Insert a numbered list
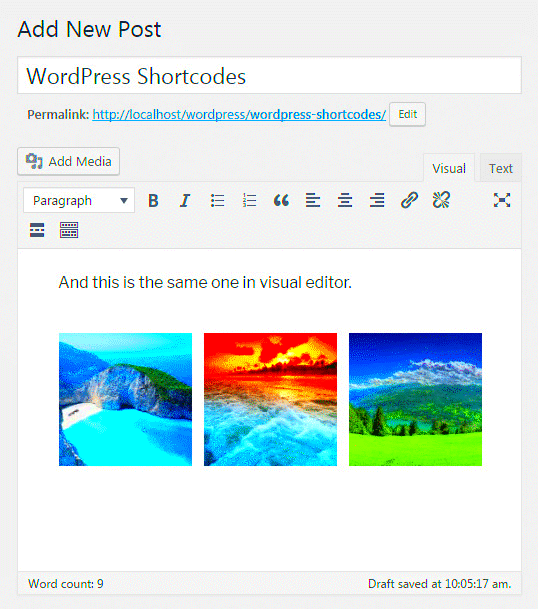The height and width of the screenshot is (609, 538). pyautogui.click(x=249, y=200)
